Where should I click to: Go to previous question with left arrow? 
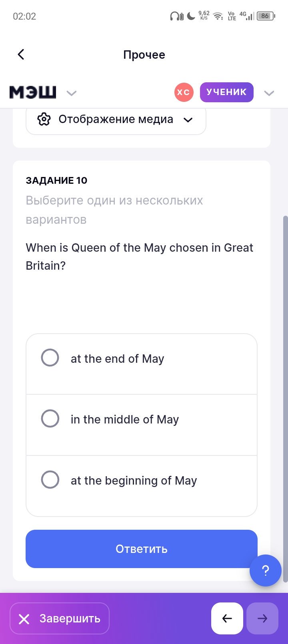227,618
